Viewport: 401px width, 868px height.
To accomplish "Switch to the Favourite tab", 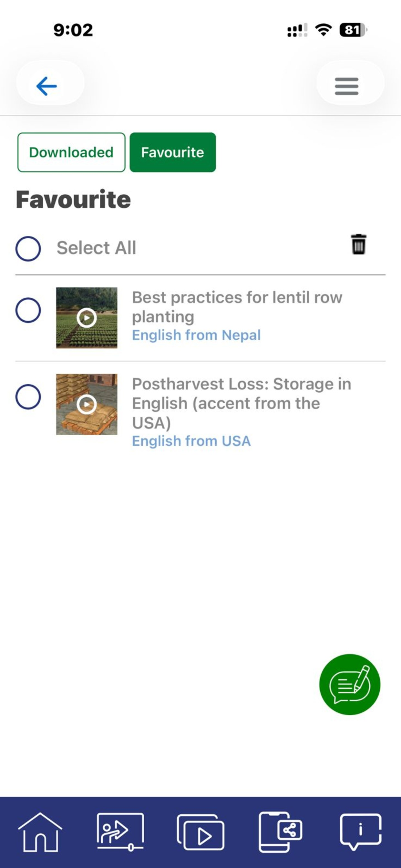I will pyautogui.click(x=172, y=152).
